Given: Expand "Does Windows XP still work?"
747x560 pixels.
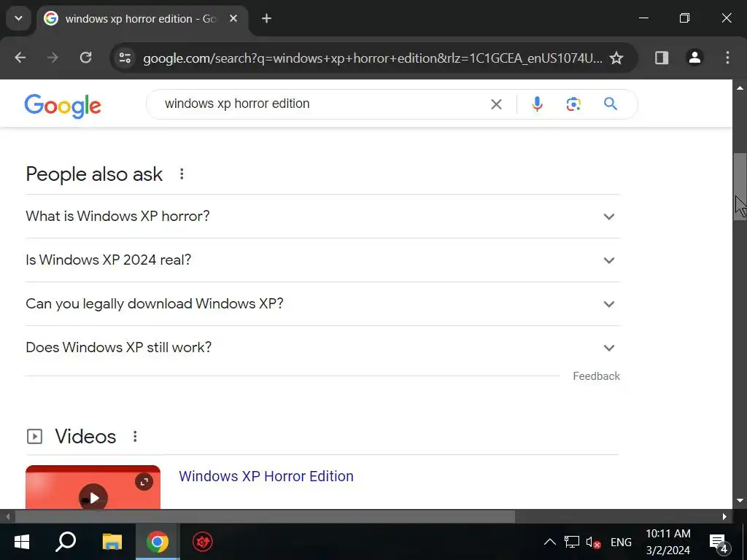Looking at the screenshot, I should point(322,348).
